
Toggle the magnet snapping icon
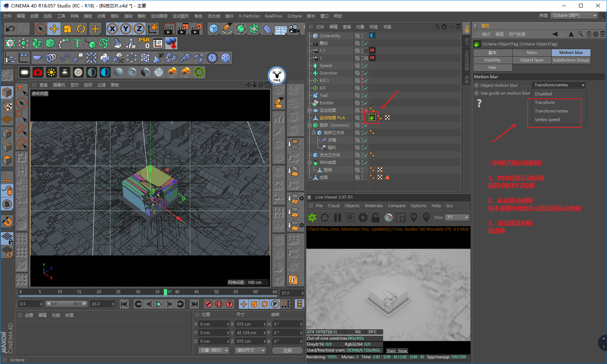[x=7, y=222]
